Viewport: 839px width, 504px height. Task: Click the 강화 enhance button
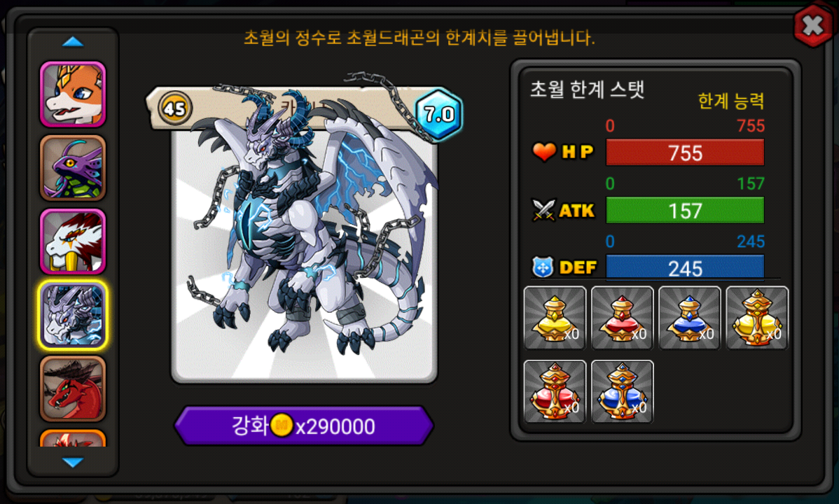[x=304, y=426]
